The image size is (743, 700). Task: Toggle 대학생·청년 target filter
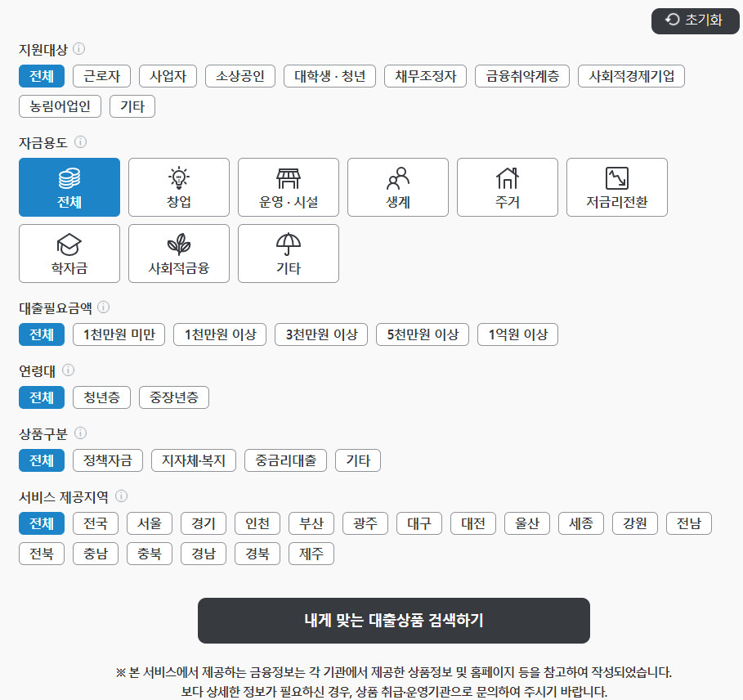329,76
